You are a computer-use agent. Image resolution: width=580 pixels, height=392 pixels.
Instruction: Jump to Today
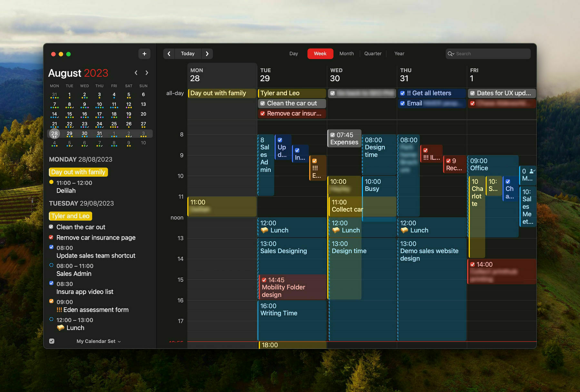pos(188,54)
